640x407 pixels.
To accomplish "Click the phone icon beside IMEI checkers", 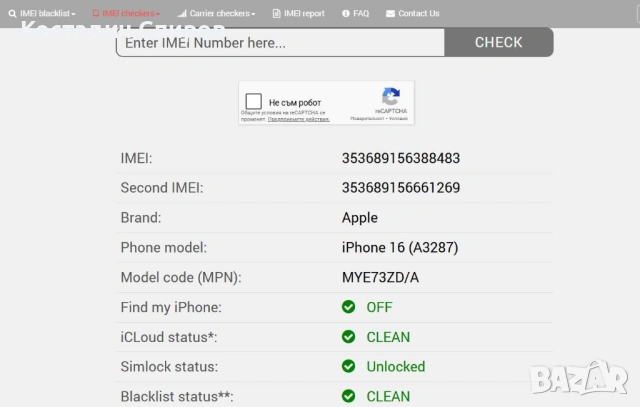I will (96, 13).
